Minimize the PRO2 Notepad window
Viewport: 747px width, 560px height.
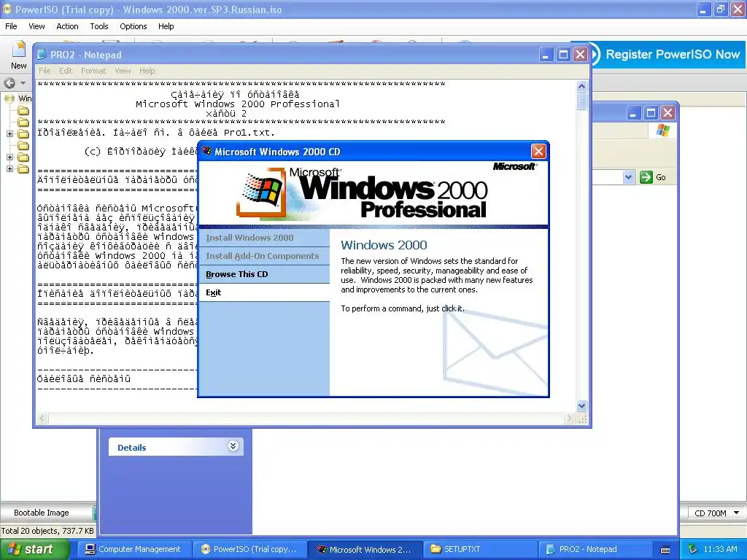[546, 55]
